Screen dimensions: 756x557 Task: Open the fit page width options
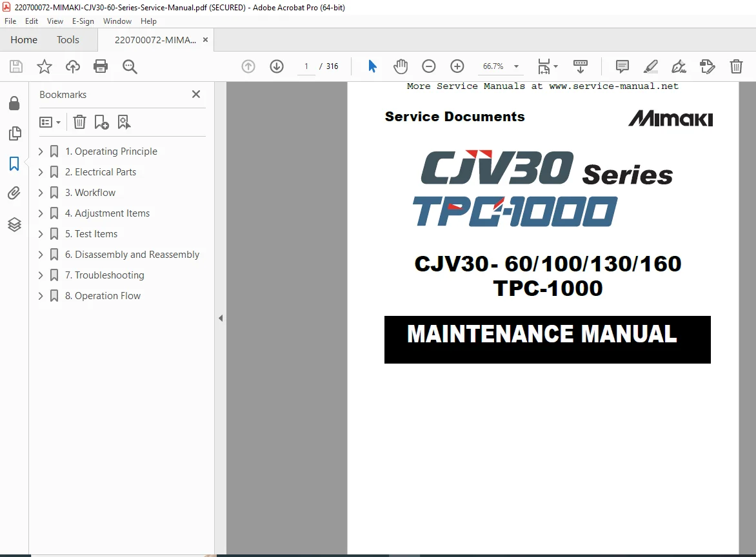click(547, 66)
